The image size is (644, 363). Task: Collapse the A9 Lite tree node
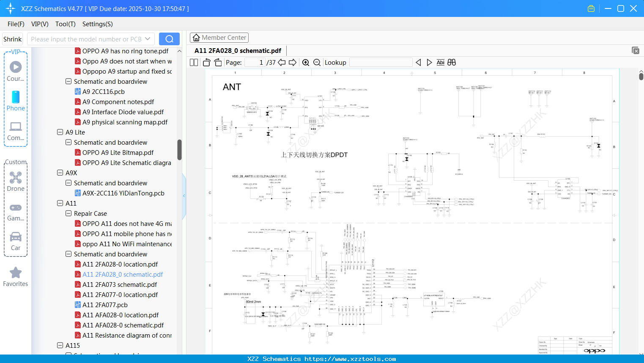pyautogui.click(x=60, y=132)
